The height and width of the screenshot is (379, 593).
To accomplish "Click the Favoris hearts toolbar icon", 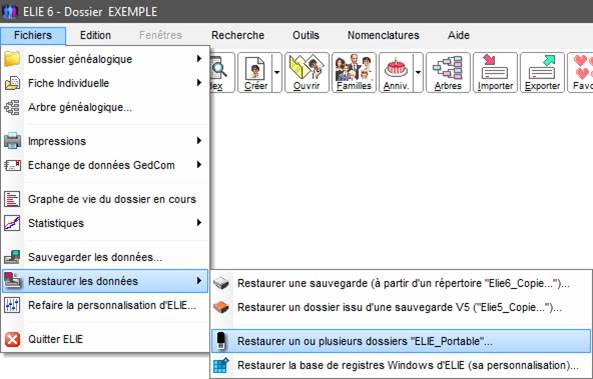I will [581, 73].
